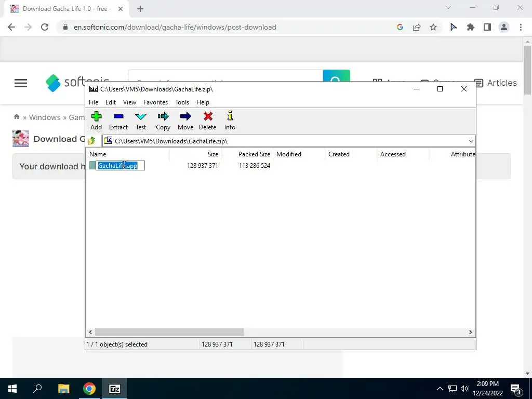Image resolution: width=532 pixels, height=399 pixels.
Task: Open the Chrome profile avatar
Action: click(x=504, y=27)
